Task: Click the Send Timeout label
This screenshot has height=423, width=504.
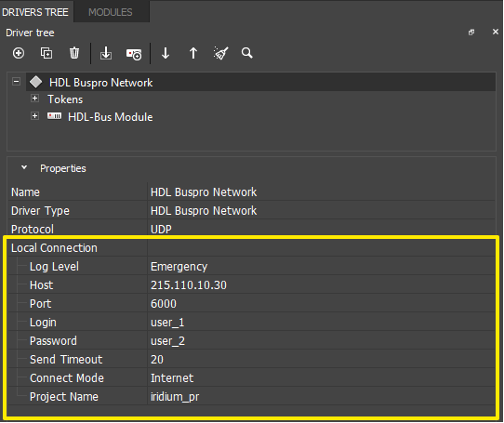Action: [66, 360]
